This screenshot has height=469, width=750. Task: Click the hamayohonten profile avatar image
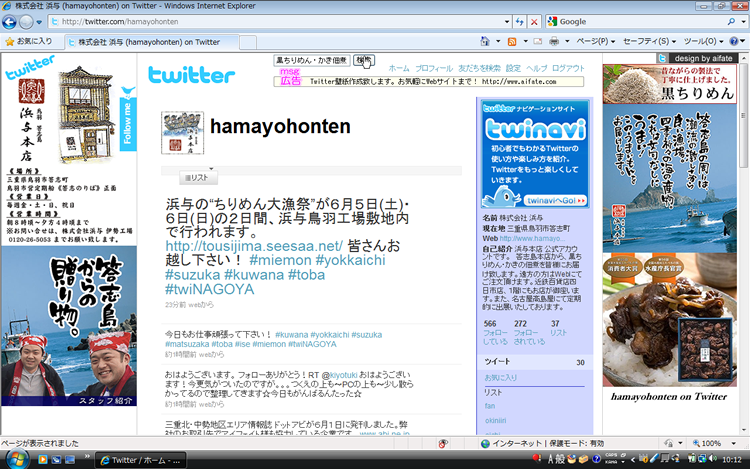182,133
